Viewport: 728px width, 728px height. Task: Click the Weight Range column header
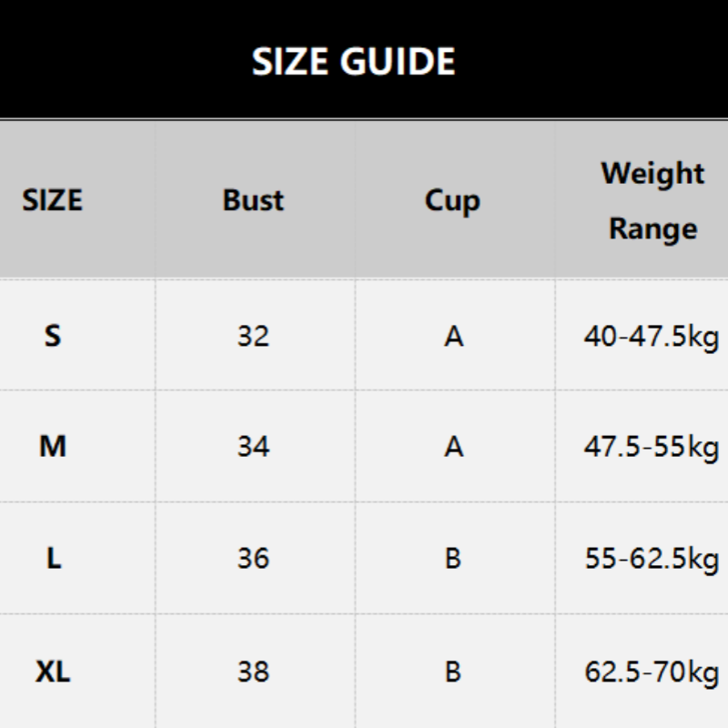[652, 201]
